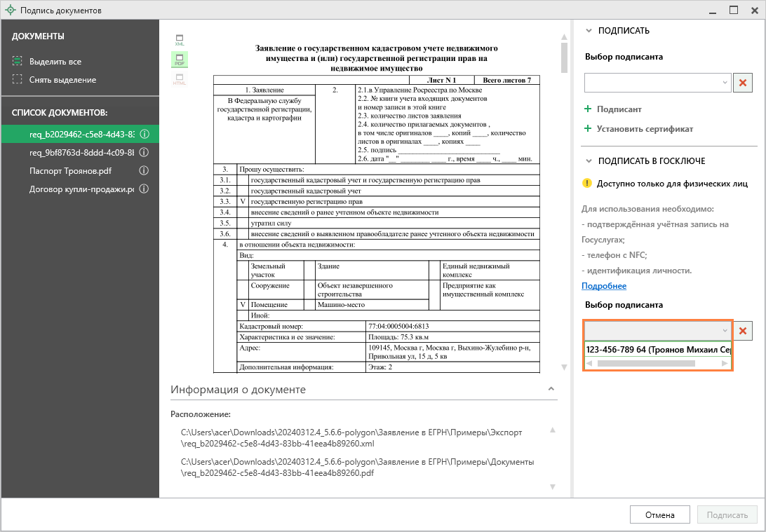The width and height of the screenshot is (766, 532).
Task: Open the top Выбор подписанта dropdown
Action: [x=658, y=83]
